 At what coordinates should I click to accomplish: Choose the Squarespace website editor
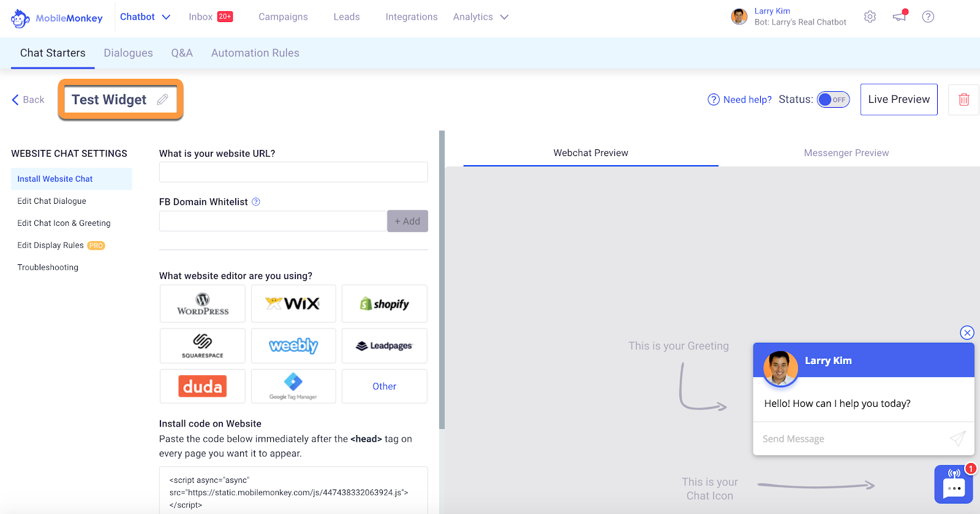click(x=203, y=346)
